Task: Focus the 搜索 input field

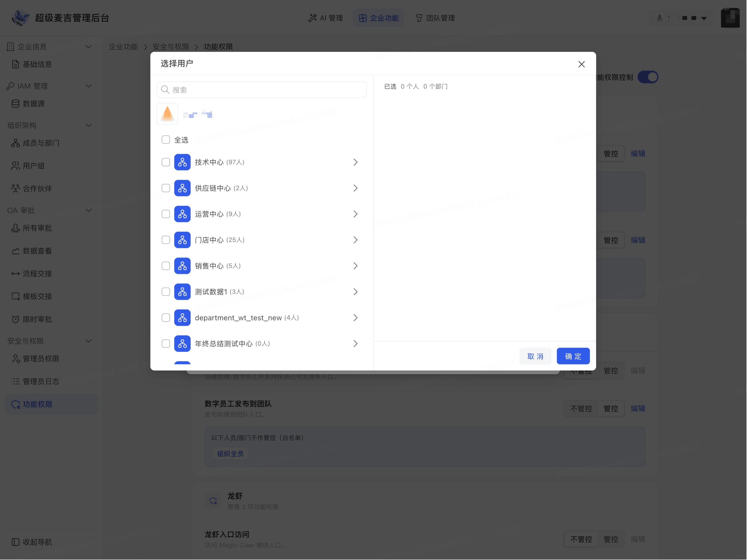Action: click(262, 90)
